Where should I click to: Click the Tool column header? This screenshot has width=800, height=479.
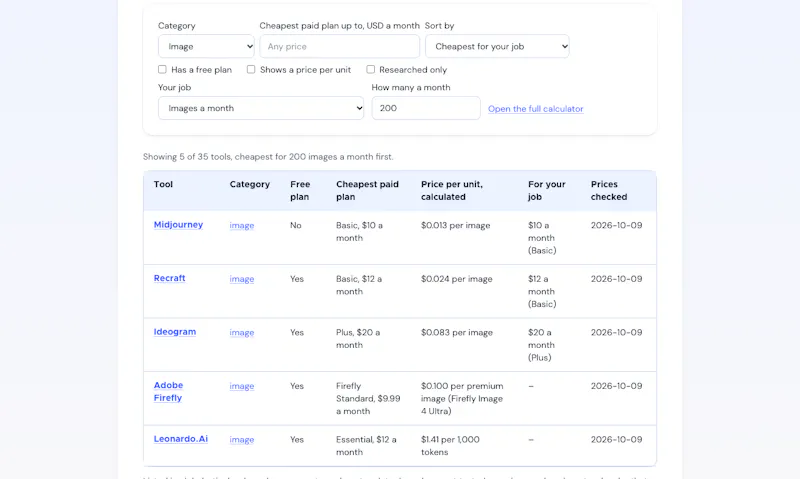(x=163, y=184)
